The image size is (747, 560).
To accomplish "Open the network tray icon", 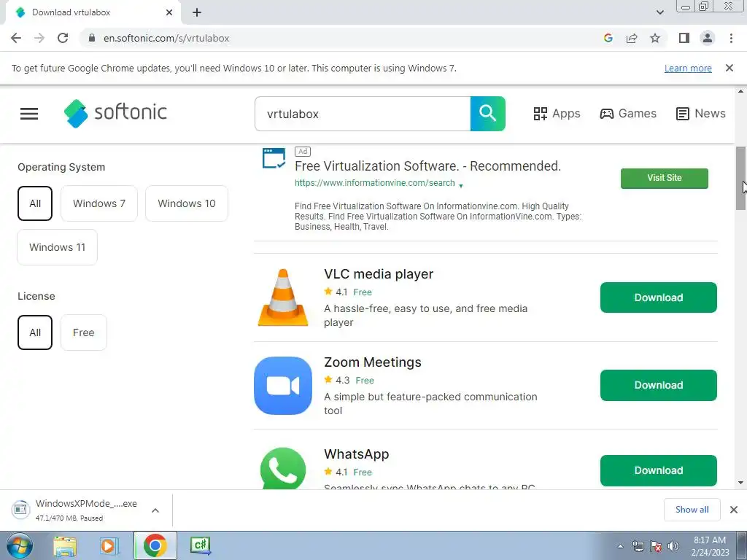I will [638, 546].
